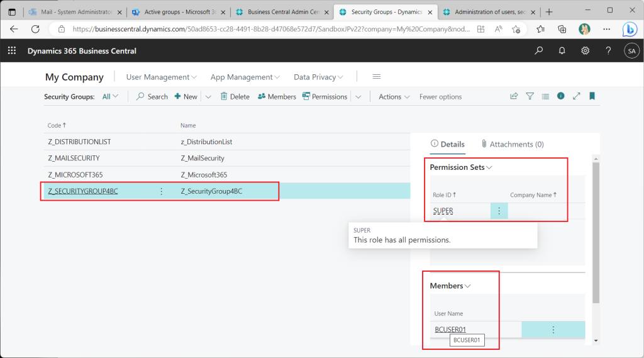Open the dropdown arrow beside New
The width and height of the screenshot is (644, 358).
coord(208,97)
